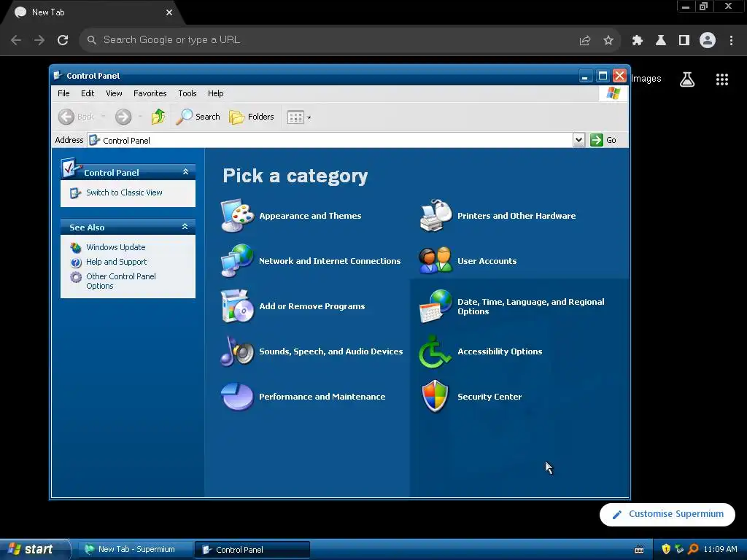Open the View menu

pyautogui.click(x=114, y=93)
